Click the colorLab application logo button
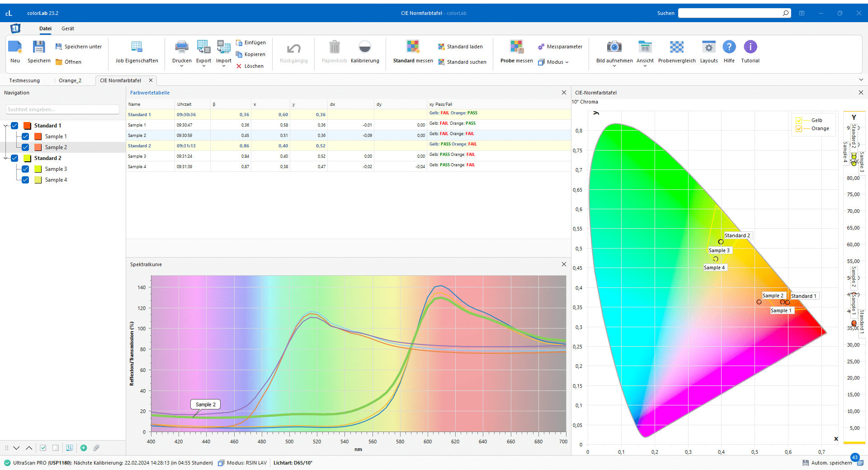The height and width of the screenshot is (470, 868). click(x=15, y=28)
